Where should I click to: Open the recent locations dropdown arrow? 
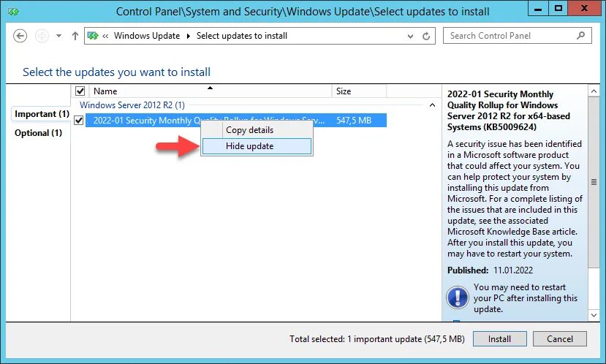click(x=58, y=36)
